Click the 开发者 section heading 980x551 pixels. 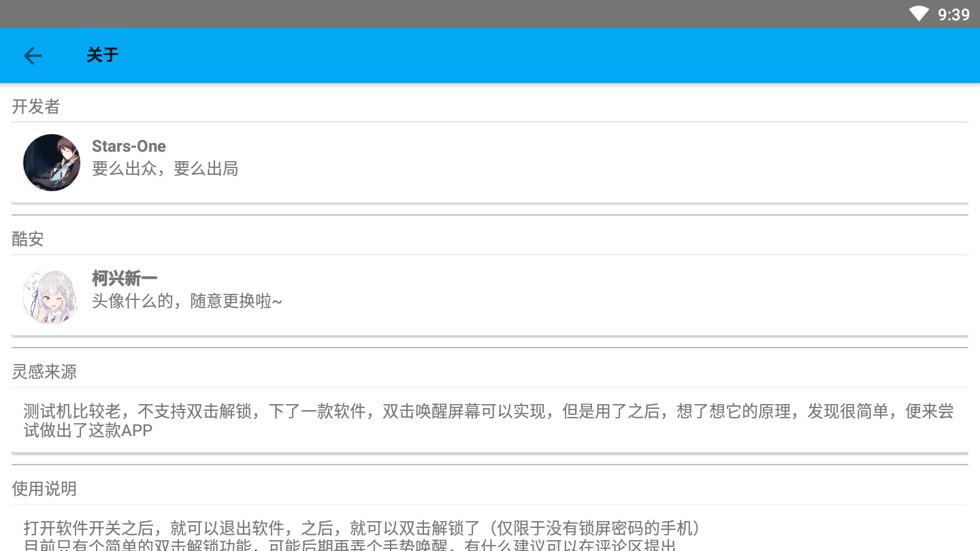click(x=36, y=106)
